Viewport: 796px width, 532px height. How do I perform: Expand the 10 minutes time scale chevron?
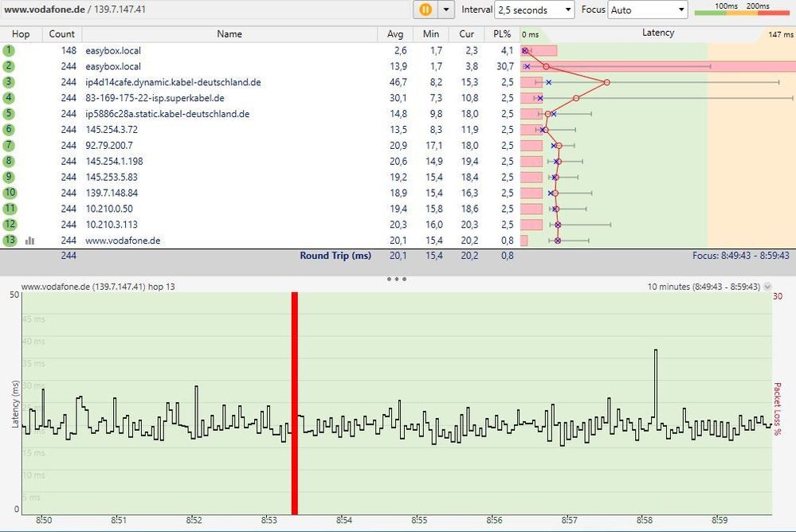(767, 286)
